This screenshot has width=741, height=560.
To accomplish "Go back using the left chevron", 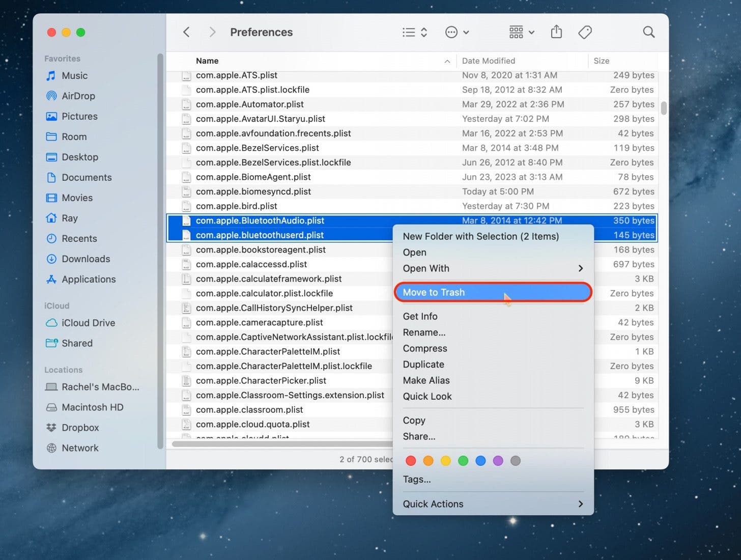I will click(x=187, y=32).
